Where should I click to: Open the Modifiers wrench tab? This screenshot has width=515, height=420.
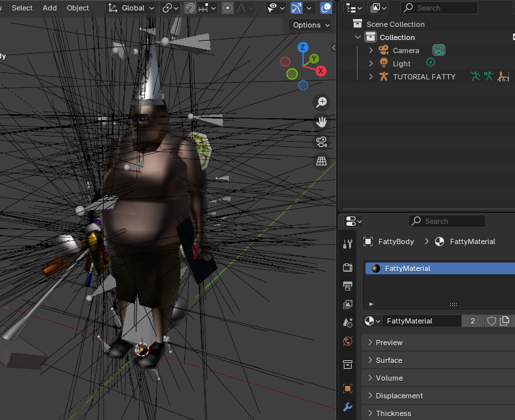(x=348, y=407)
